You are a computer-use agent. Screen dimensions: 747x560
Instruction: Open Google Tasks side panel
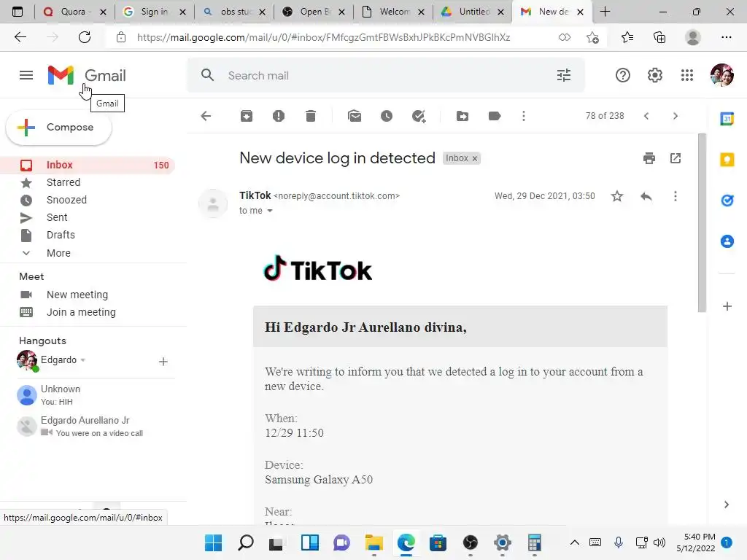pos(727,201)
